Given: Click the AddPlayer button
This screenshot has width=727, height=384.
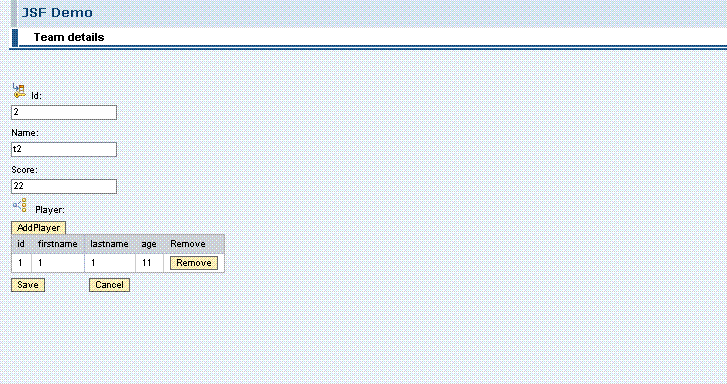Looking at the screenshot, I should click(38, 228).
